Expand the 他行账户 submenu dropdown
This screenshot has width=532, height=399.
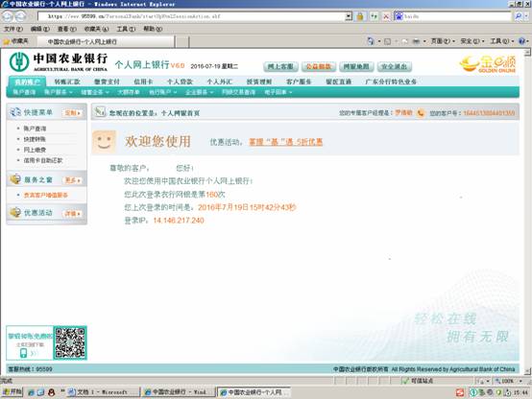[x=163, y=92]
